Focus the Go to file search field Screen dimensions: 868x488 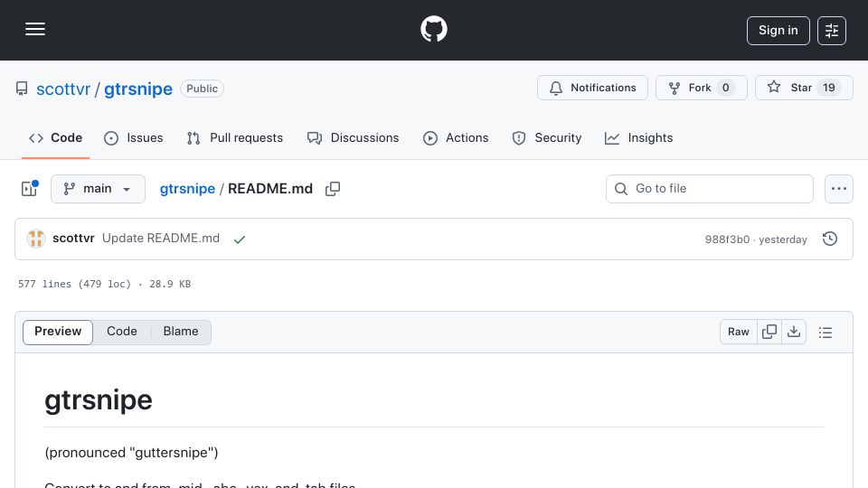709,189
